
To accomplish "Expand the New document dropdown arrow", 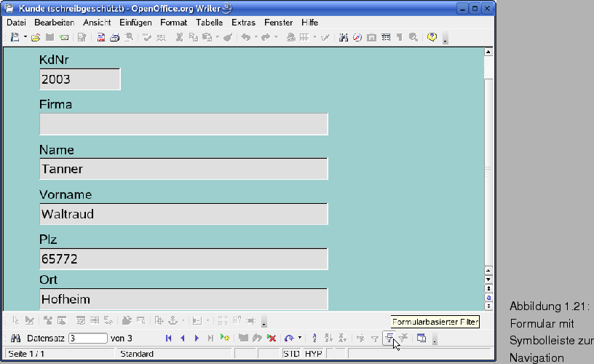I will pos(25,37).
